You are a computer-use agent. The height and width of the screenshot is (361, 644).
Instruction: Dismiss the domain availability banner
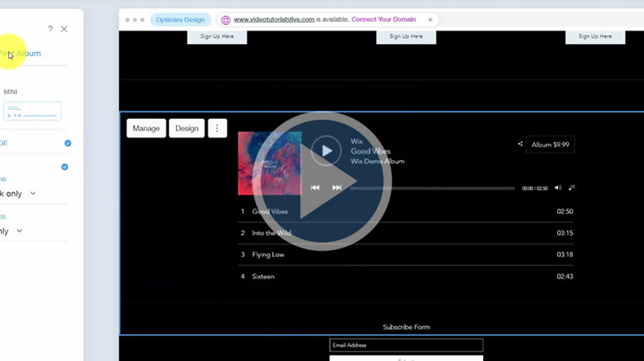point(431,19)
